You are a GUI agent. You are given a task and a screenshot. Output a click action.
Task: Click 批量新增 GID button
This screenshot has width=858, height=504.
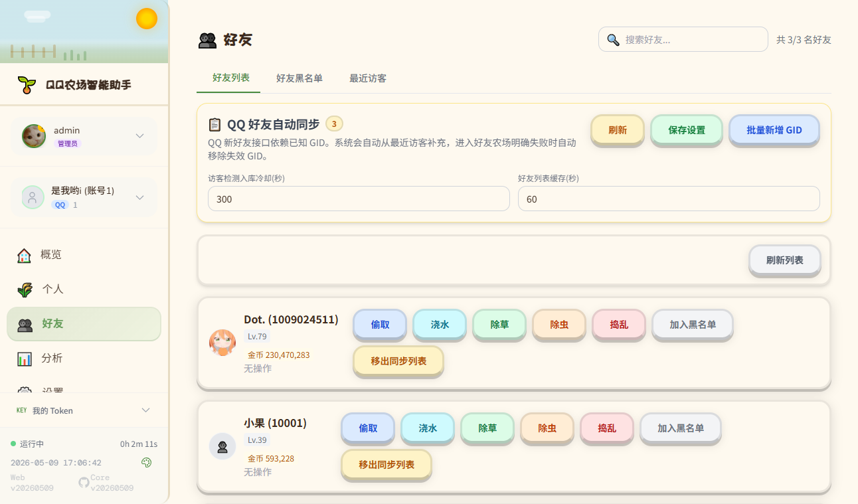pyautogui.click(x=774, y=130)
